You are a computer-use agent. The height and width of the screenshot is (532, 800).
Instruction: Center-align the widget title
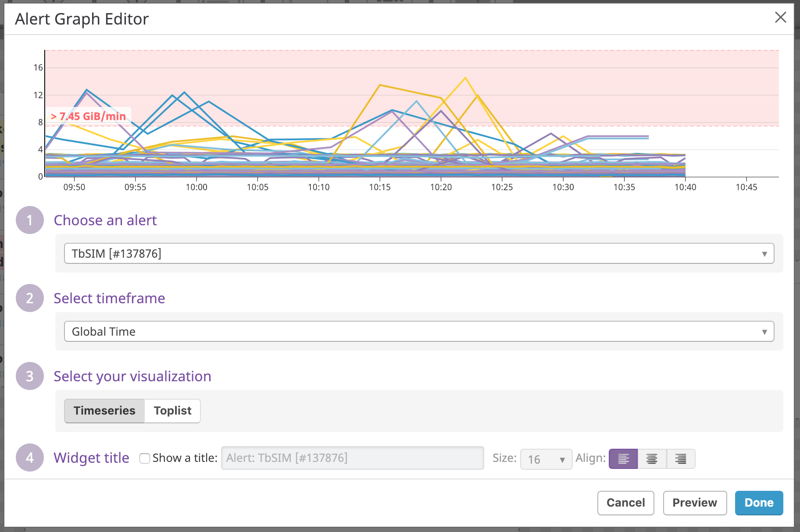pos(651,459)
